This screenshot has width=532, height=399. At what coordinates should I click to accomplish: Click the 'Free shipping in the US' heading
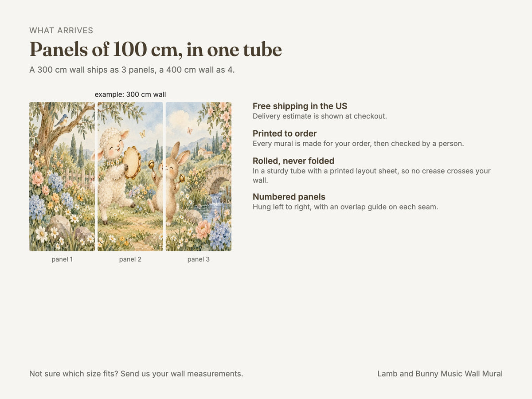(300, 106)
